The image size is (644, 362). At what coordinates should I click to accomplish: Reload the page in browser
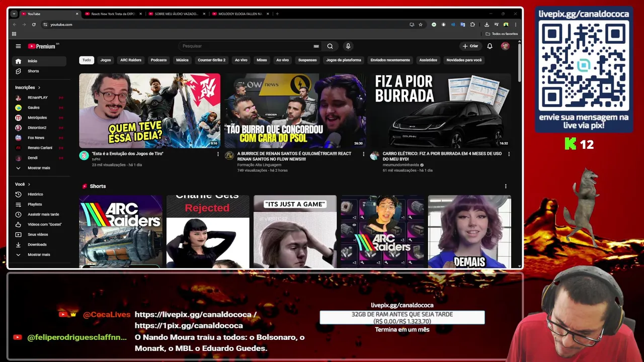[34, 24]
